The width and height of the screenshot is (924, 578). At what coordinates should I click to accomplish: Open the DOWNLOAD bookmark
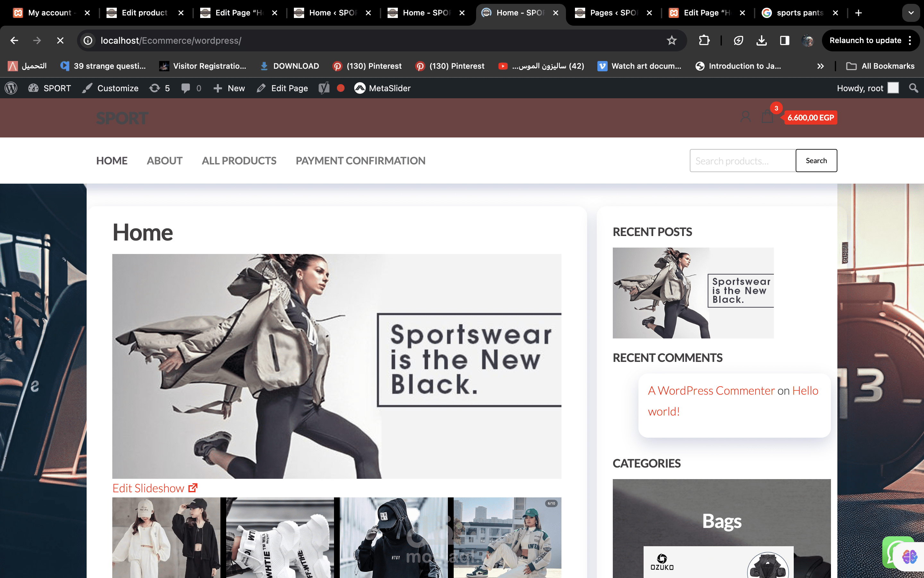coord(289,66)
